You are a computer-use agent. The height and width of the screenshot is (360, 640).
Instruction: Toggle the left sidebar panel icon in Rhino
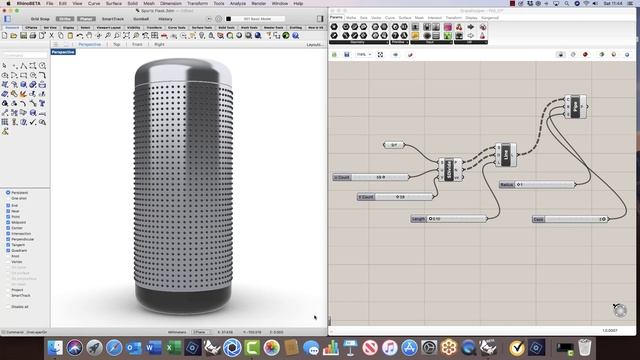pyautogui.click(x=7, y=19)
